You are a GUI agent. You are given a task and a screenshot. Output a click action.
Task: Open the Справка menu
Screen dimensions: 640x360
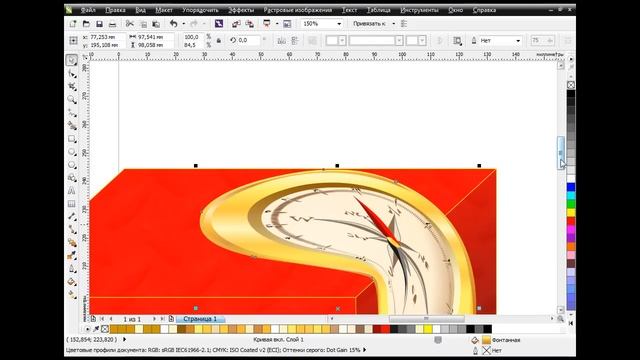[x=484, y=10]
